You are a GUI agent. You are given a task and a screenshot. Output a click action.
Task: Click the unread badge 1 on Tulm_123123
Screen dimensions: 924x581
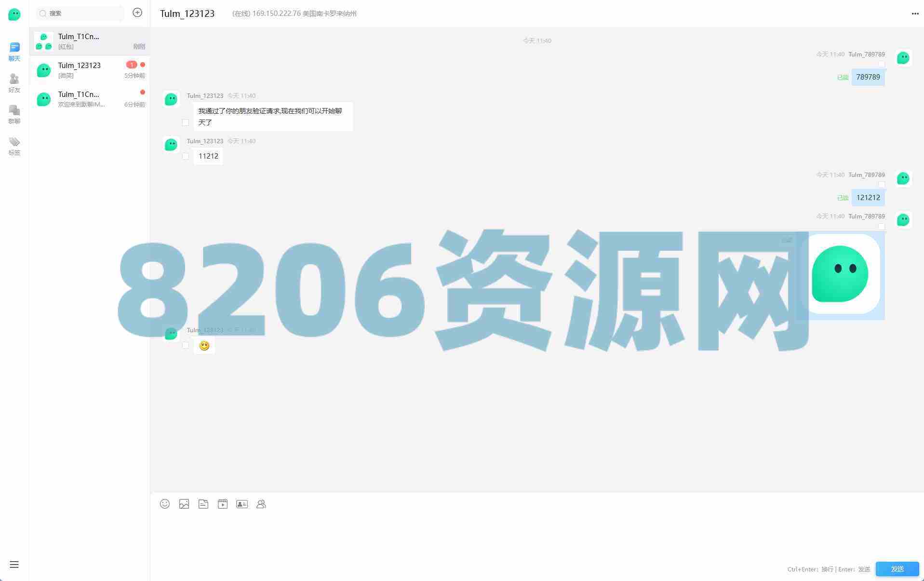131,65
